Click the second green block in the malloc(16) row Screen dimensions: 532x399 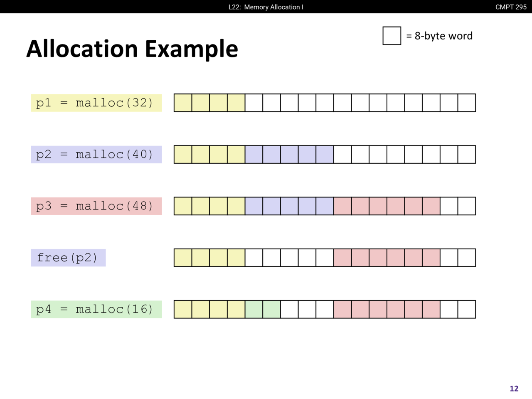271,309
